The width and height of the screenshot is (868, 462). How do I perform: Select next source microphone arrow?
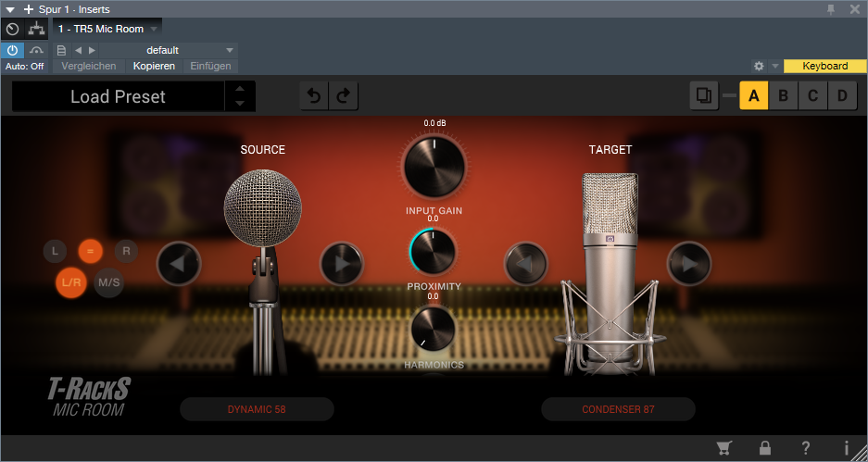click(341, 264)
